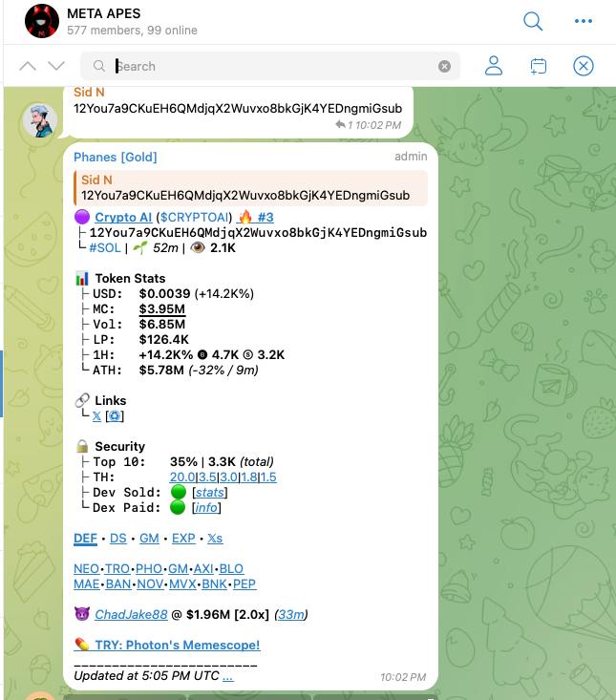Image resolution: width=616 pixels, height=700 pixels.
Task: Open the AXI trading bot link
Action: 203,569
